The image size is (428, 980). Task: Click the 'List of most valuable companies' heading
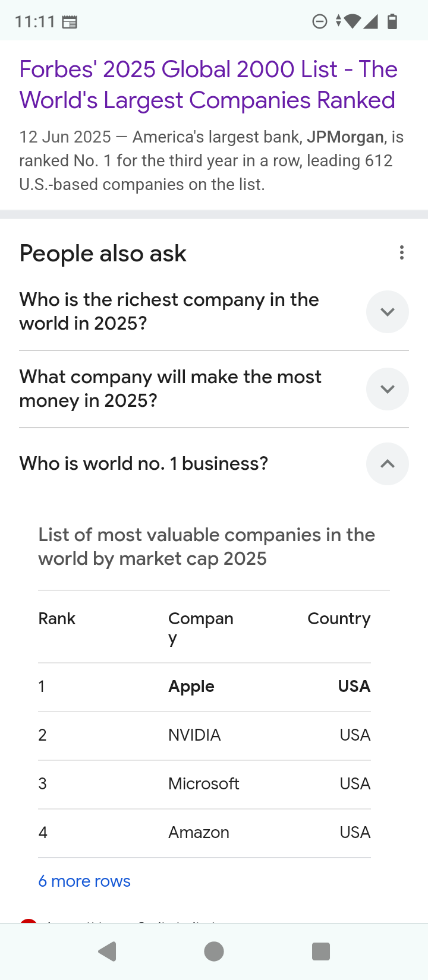pos(206,546)
